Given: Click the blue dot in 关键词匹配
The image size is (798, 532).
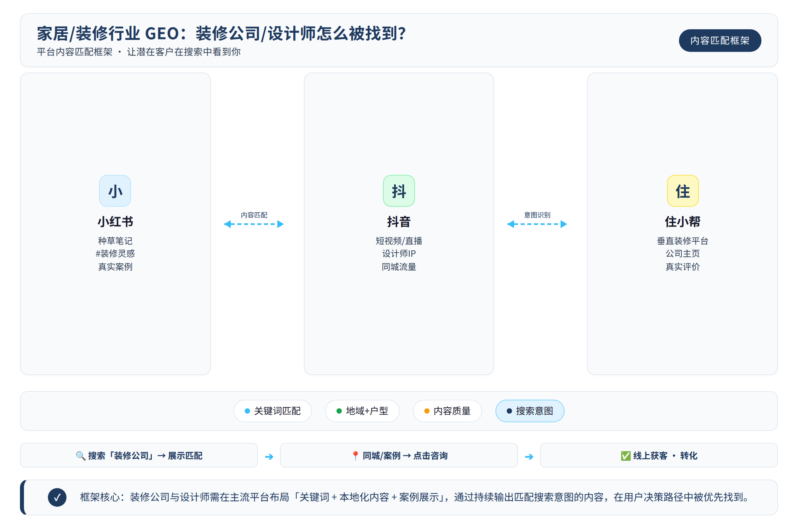Looking at the screenshot, I should pos(247,411).
